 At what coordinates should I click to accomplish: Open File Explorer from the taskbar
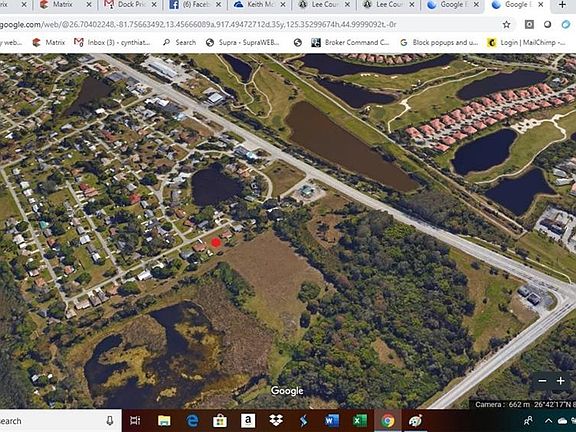tap(164, 421)
